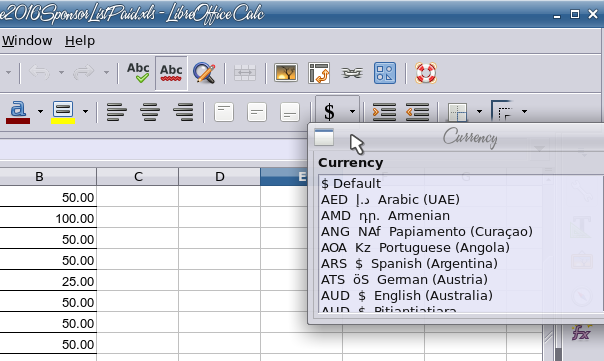
Task: Select column B header
Action: (x=48, y=176)
